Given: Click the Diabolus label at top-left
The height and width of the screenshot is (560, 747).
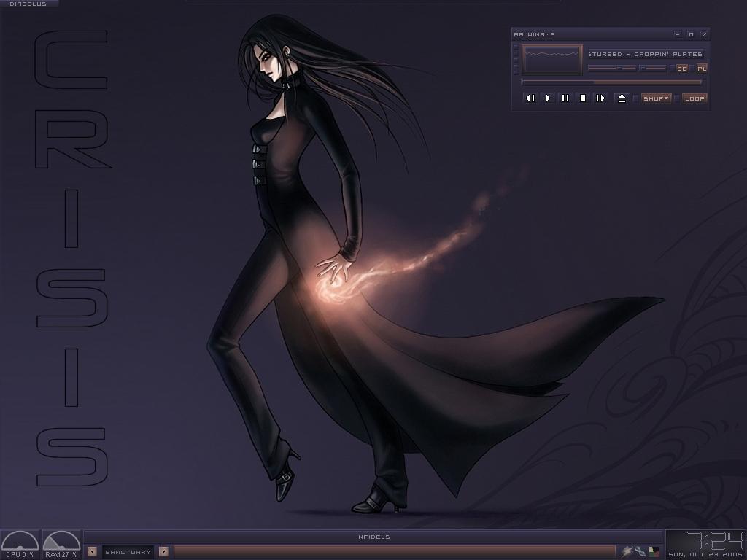Looking at the screenshot, I should (28, 4).
